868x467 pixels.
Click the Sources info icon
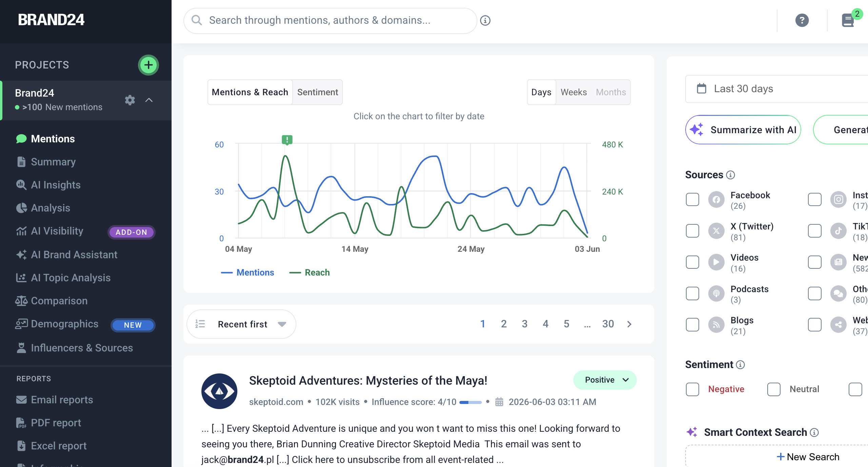pyautogui.click(x=731, y=175)
